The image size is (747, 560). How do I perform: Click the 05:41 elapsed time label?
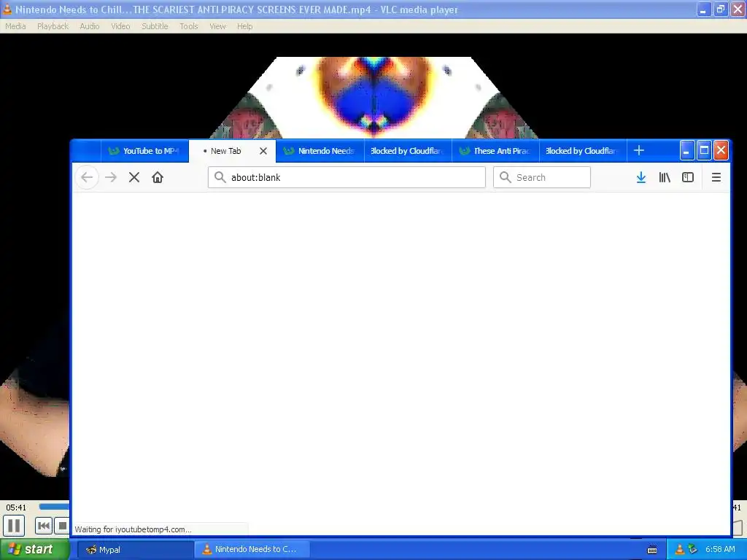click(x=16, y=507)
